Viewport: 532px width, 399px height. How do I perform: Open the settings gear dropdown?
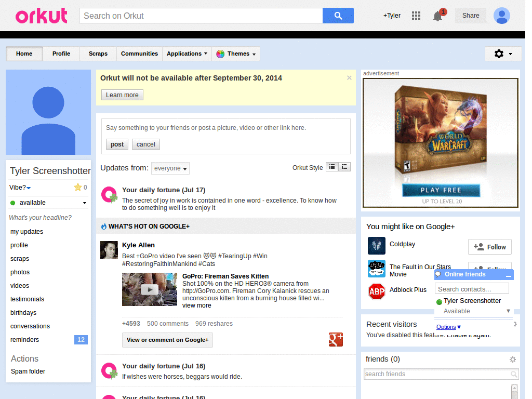tap(503, 54)
